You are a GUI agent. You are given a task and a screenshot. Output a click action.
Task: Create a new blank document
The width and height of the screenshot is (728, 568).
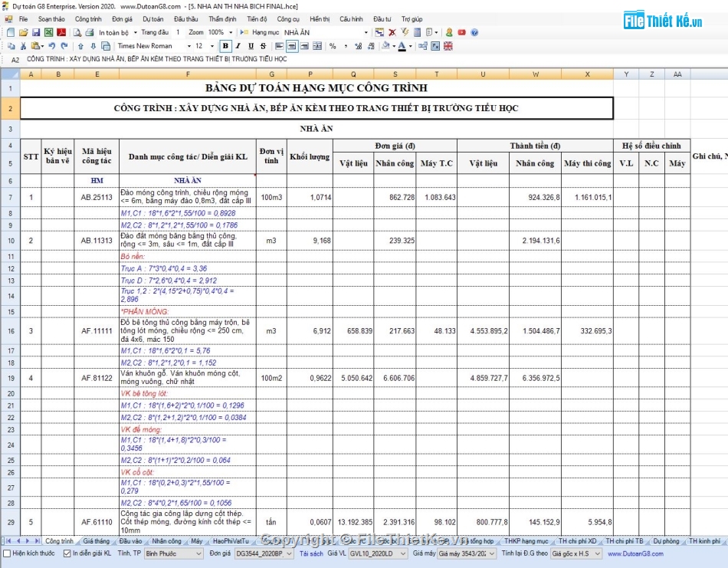coord(11,32)
